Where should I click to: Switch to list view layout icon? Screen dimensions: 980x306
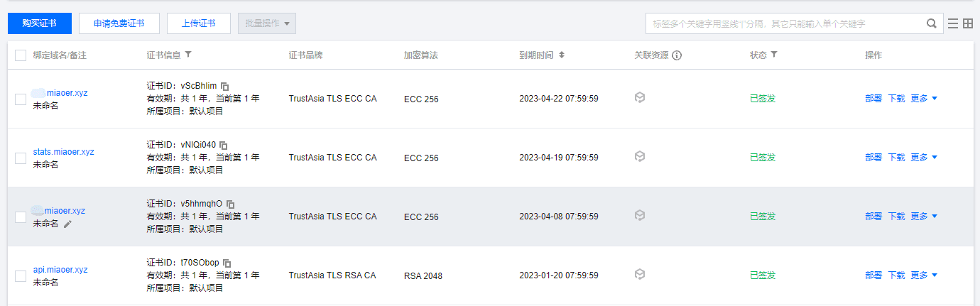[x=953, y=23]
